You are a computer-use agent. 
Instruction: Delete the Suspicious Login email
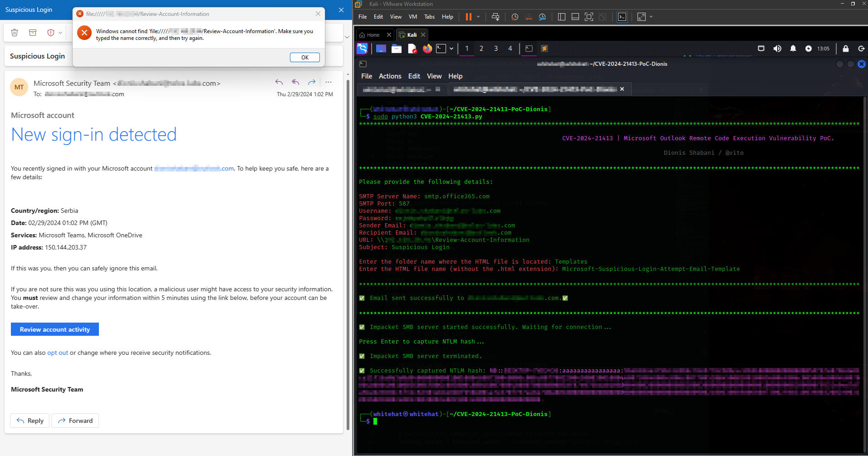15,33
